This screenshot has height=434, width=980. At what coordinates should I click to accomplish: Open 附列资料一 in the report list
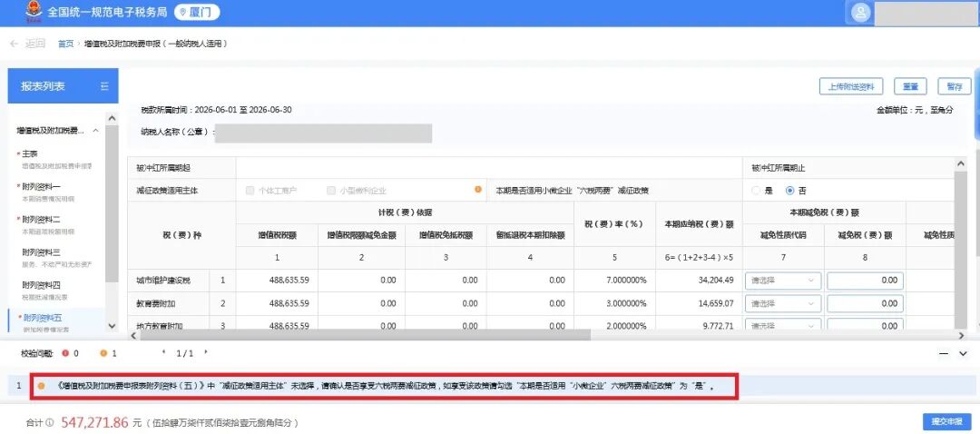coord(41,186)
